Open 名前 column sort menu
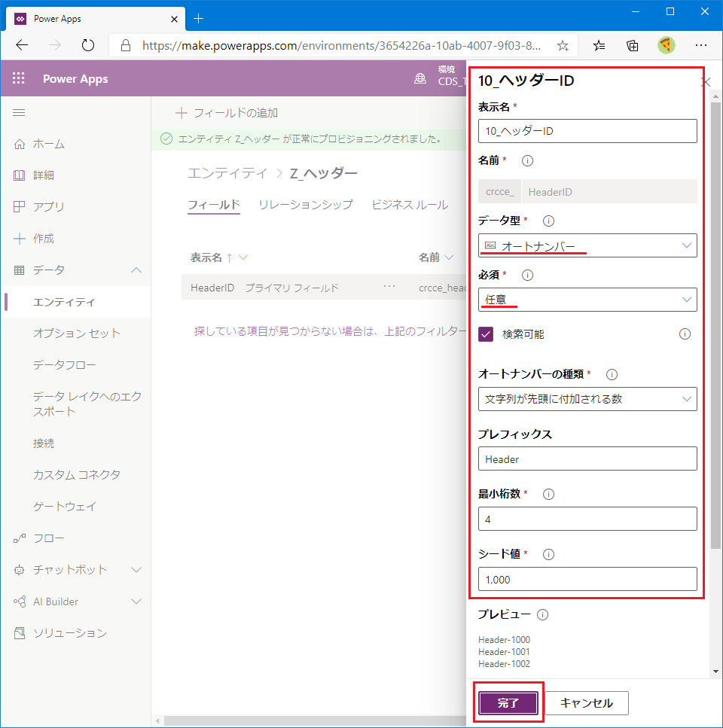Viewport: 723px width, 728px height. 449,257
